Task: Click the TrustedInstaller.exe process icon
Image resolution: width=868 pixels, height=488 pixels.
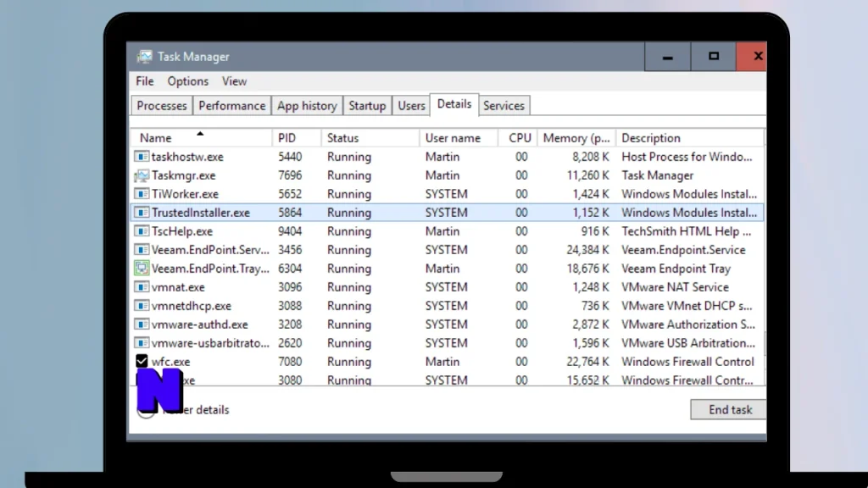Action: 142,213
